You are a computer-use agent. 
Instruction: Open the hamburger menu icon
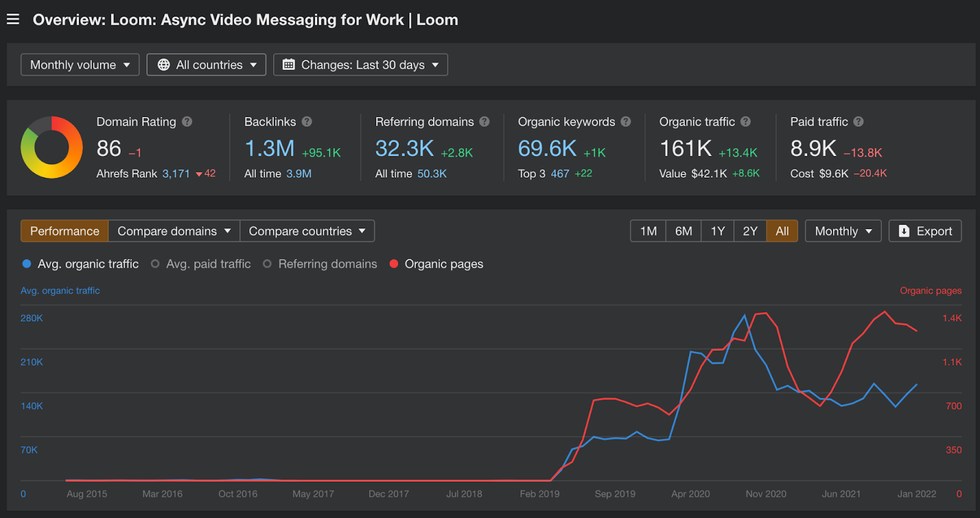(x=13, y=20)
